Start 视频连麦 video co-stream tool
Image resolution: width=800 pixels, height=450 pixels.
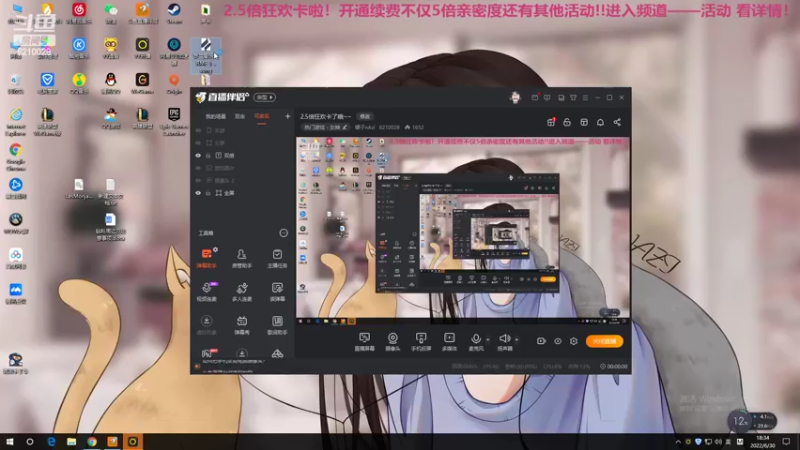click(x=207, y=292)
